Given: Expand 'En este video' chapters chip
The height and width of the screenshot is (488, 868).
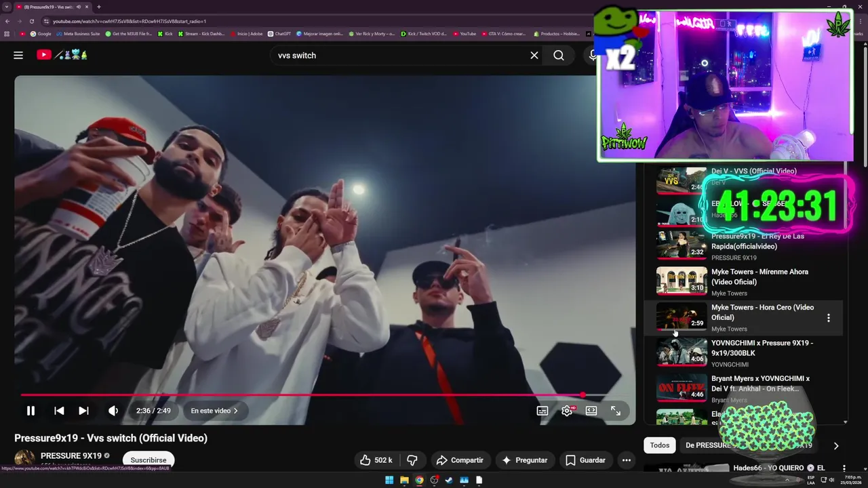Looking at the screenshot, I should click(214, 411).
